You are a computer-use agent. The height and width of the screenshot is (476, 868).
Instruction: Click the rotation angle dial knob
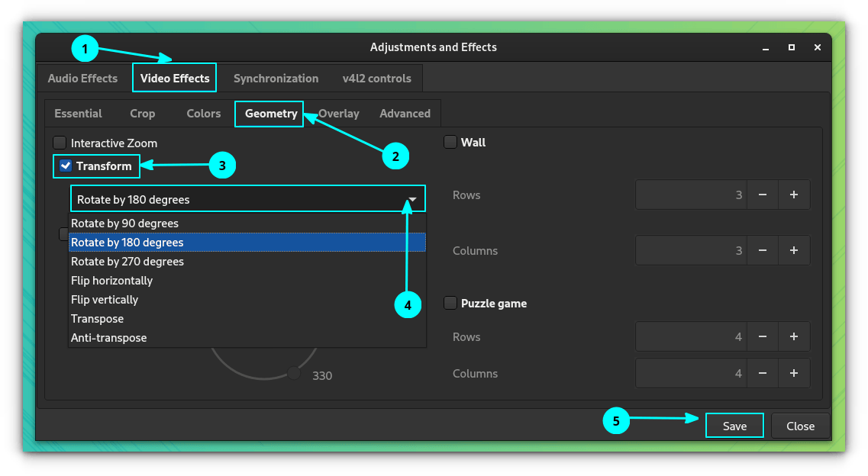pyautogui.click(x=293, y=373)
